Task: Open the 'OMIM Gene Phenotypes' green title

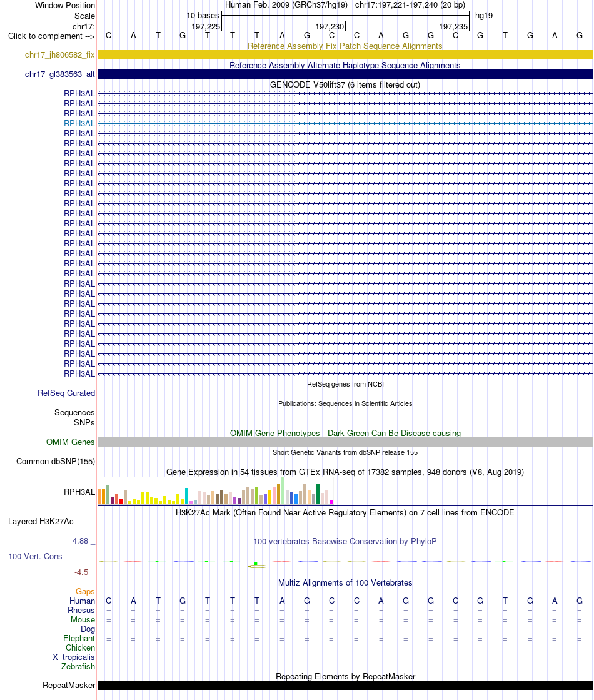Action: point(345,433)
